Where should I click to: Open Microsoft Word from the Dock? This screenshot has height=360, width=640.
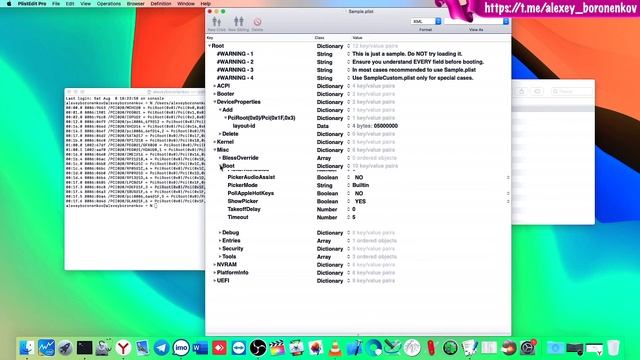(200, 348)
